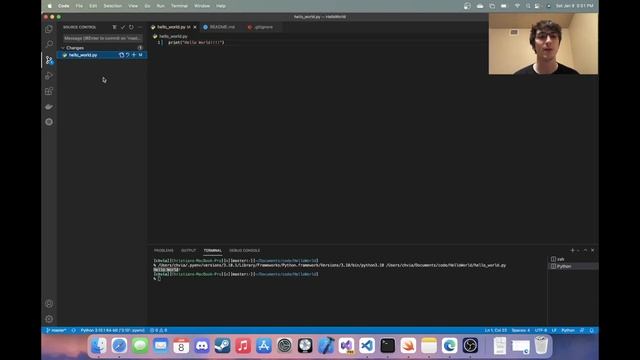
Task: Select the Source Control activity bar icon
Action: (x=49, y=60)
